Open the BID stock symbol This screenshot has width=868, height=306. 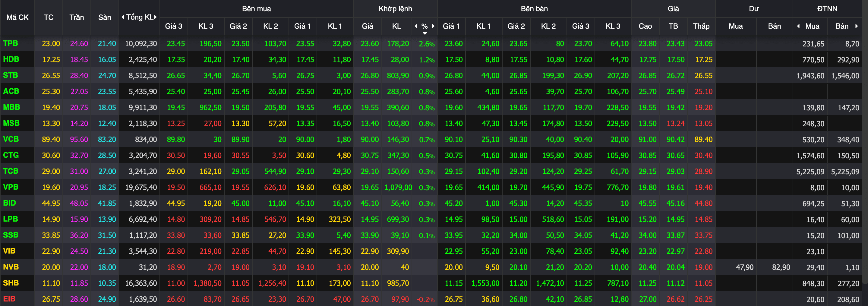tap(9, 203)
